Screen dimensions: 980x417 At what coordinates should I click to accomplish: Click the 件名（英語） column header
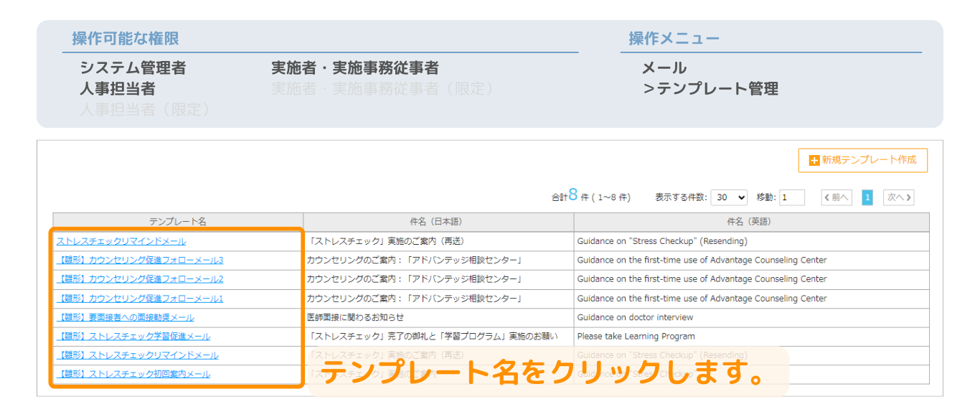pos(751,222)
